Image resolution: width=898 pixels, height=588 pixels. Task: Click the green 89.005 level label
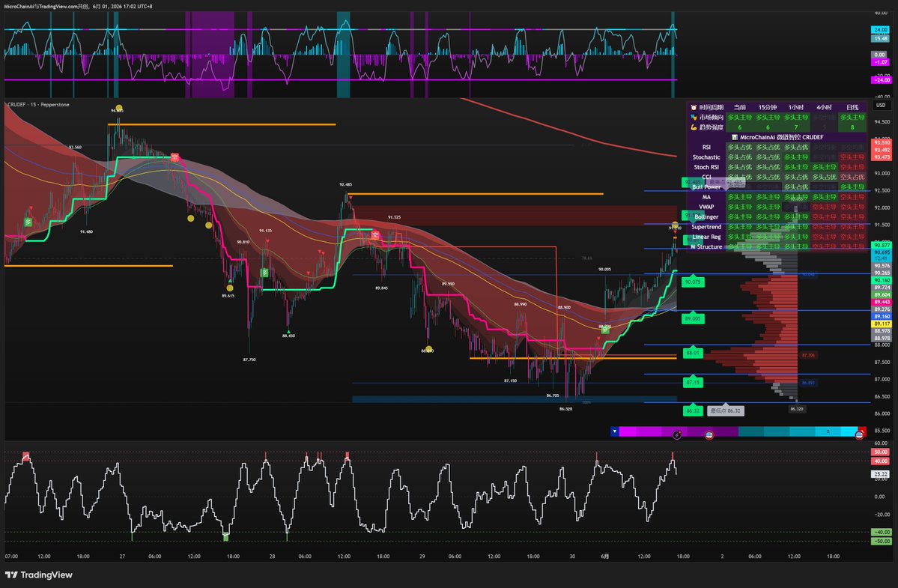click(692, 318)
